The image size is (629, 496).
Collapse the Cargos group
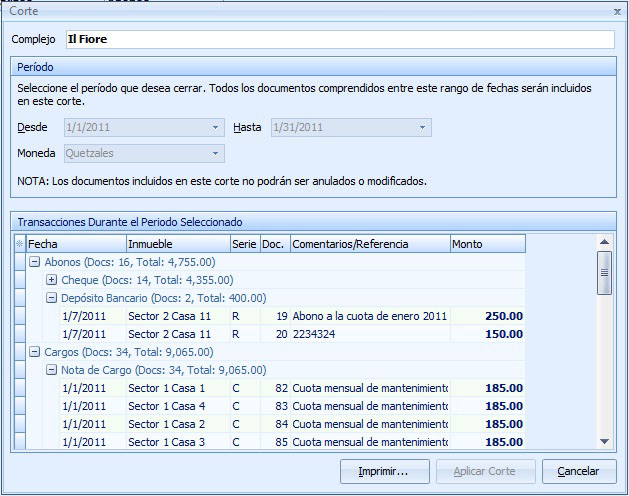click(x=34, y=352)
